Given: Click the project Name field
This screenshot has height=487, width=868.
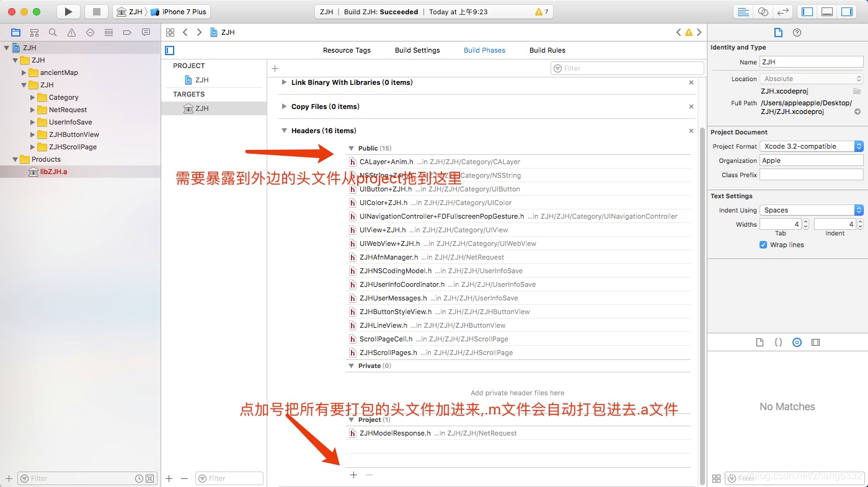Looking at the screenshot, I should (812, 62).
